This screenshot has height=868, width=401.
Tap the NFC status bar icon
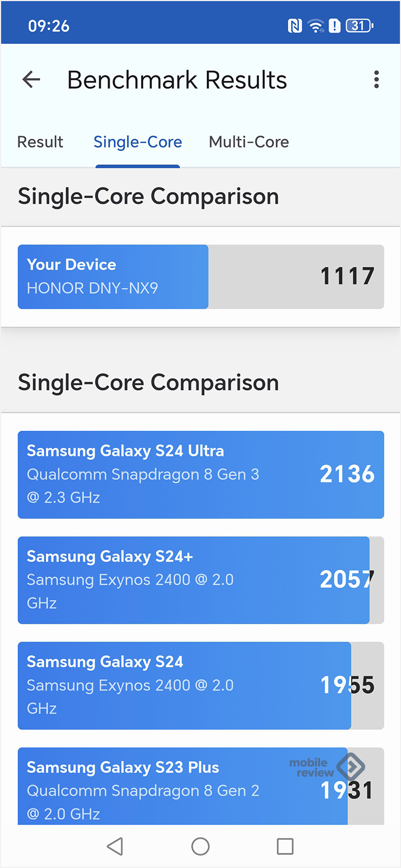(295, 25)
